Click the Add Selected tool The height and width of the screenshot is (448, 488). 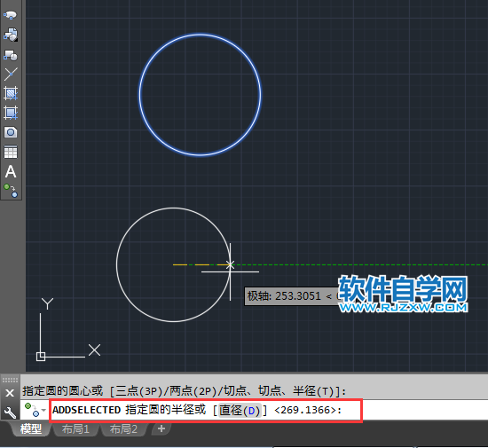(x=11, y=191)
